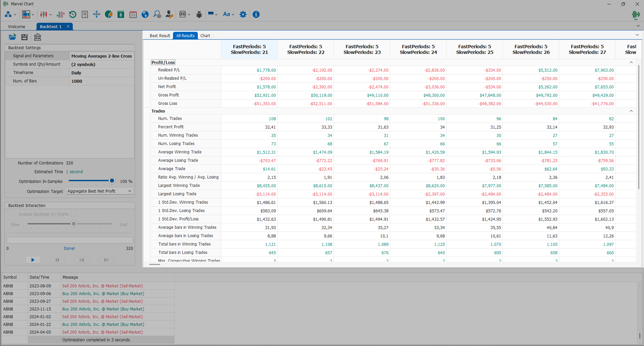The width and height of the screenshot is (644, 346).
Task: Select the 2024-04-05 Sell 200 Airbnb row
Action: (x=88, y=332)
